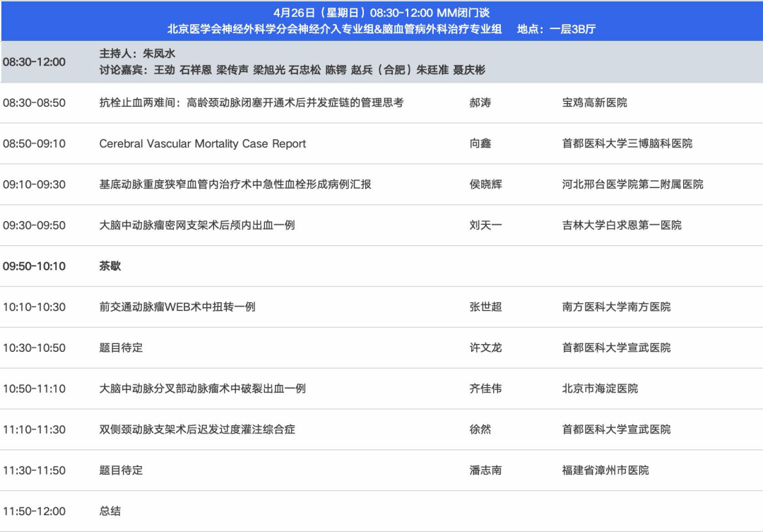Click the 基底动脉重度狭窄 case report title
The height and width of the screenshot is (532, 763).
pyautogui.click(x=235, y=184)
